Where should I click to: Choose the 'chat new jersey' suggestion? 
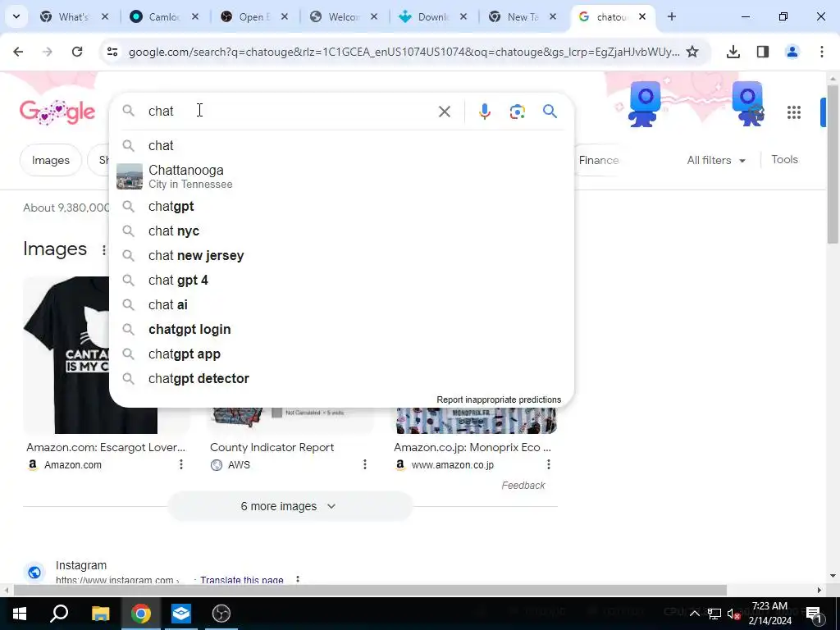[341, 256]
